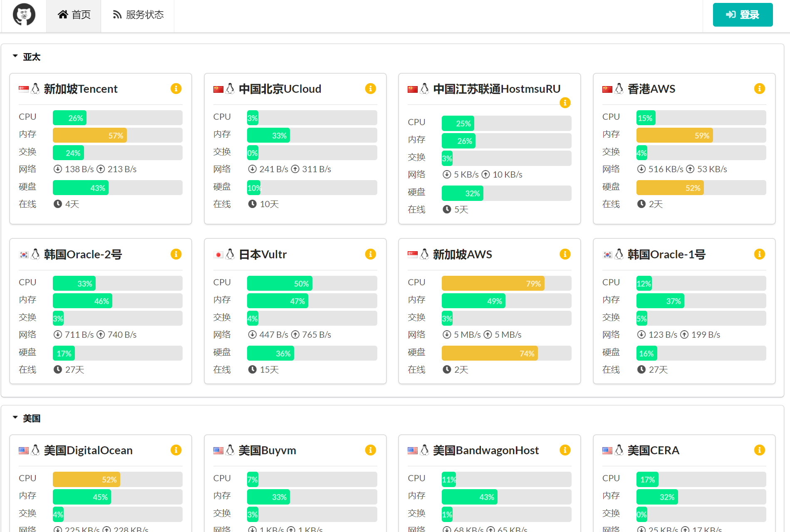This screenshot has width=790, height=532.
Task: Click the 登录 login button
Action: [743, 15]
